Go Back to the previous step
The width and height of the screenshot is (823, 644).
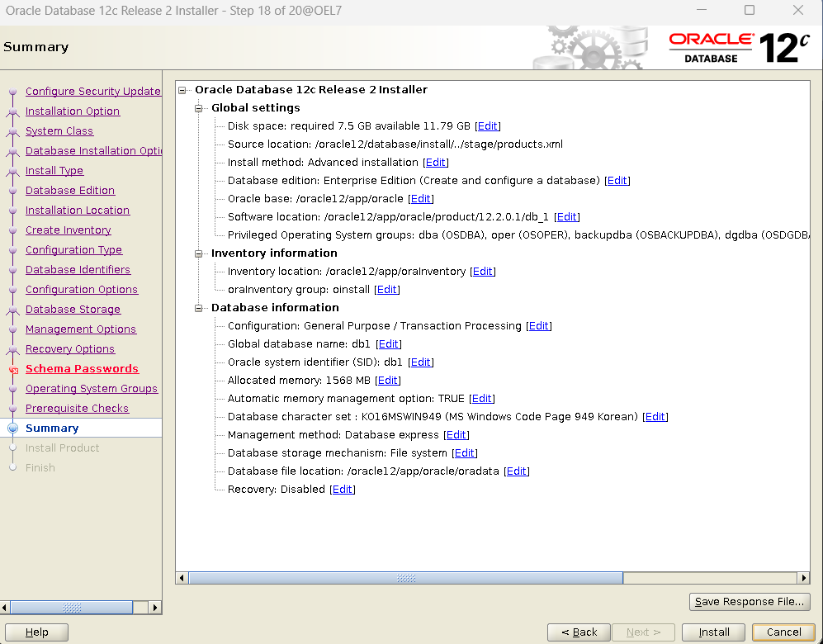579,632
